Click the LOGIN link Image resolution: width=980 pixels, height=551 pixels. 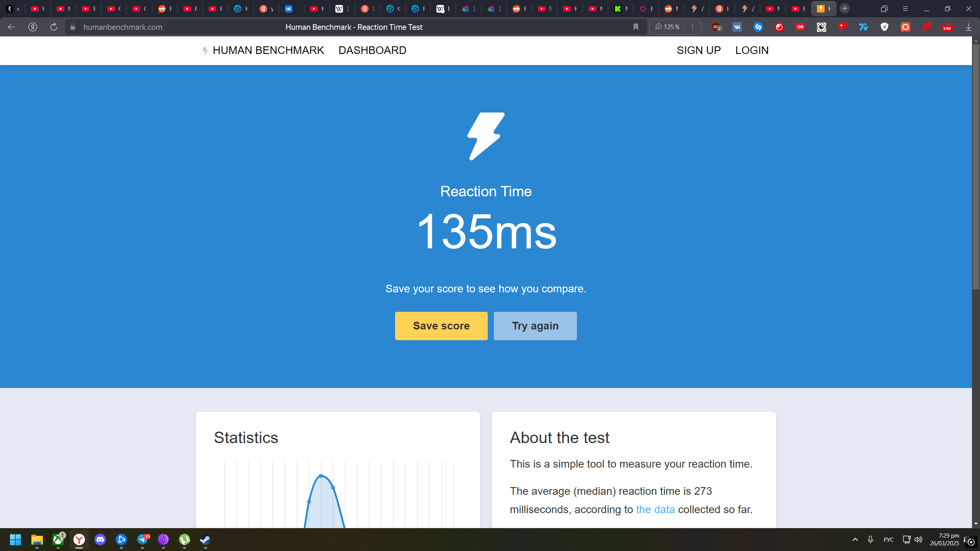click(752, 50)
